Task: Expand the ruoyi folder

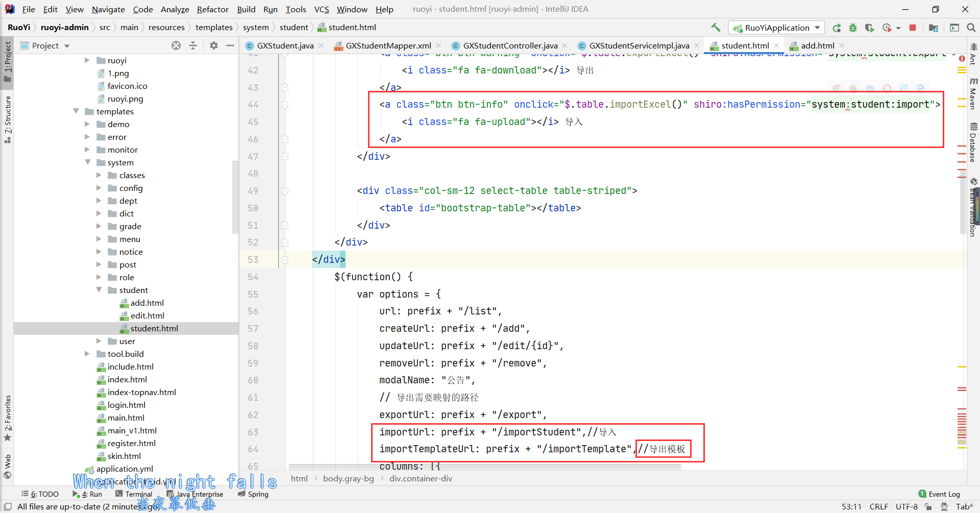Action: click(87, 60)
